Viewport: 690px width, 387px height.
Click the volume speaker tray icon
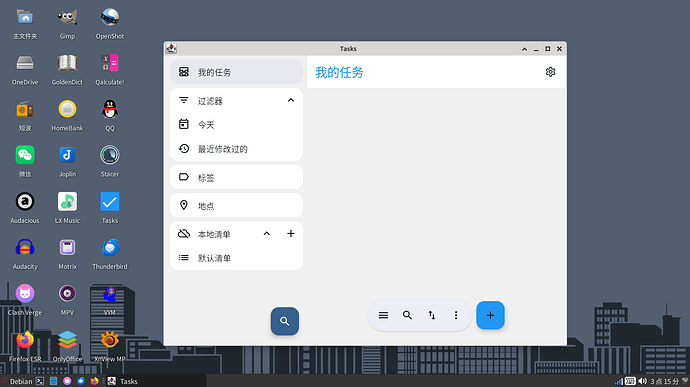pos(642,381)
